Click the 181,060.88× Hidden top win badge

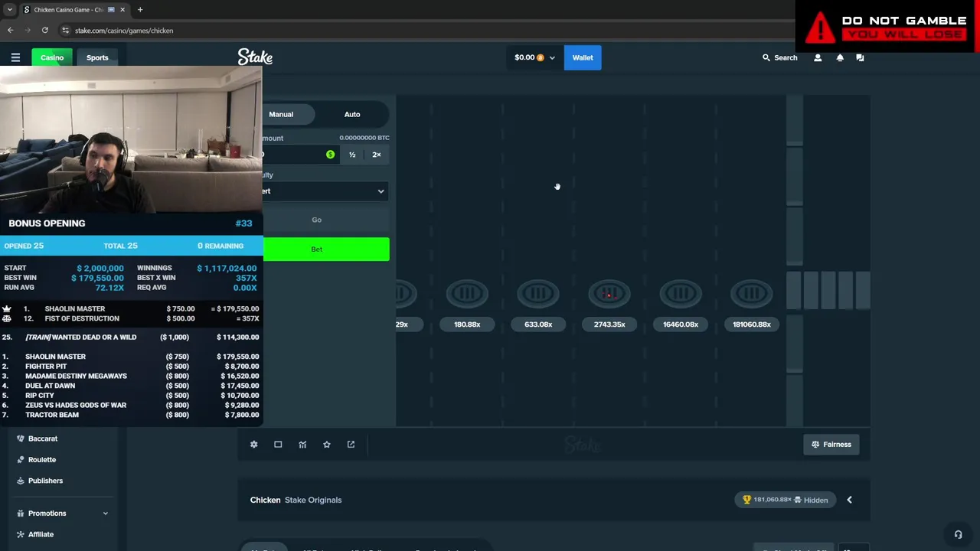click(786, 500)
